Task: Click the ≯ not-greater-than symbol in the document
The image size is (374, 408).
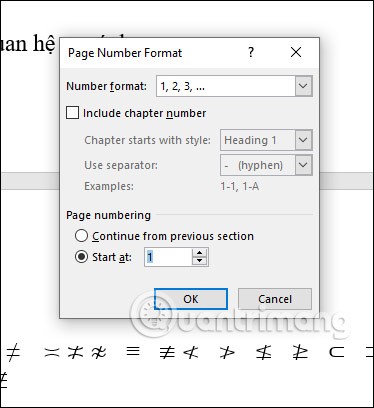Action: click(x=227, y=353)
